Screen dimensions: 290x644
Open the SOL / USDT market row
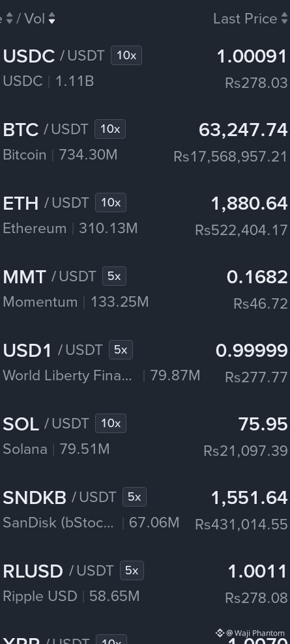[145, 436]
